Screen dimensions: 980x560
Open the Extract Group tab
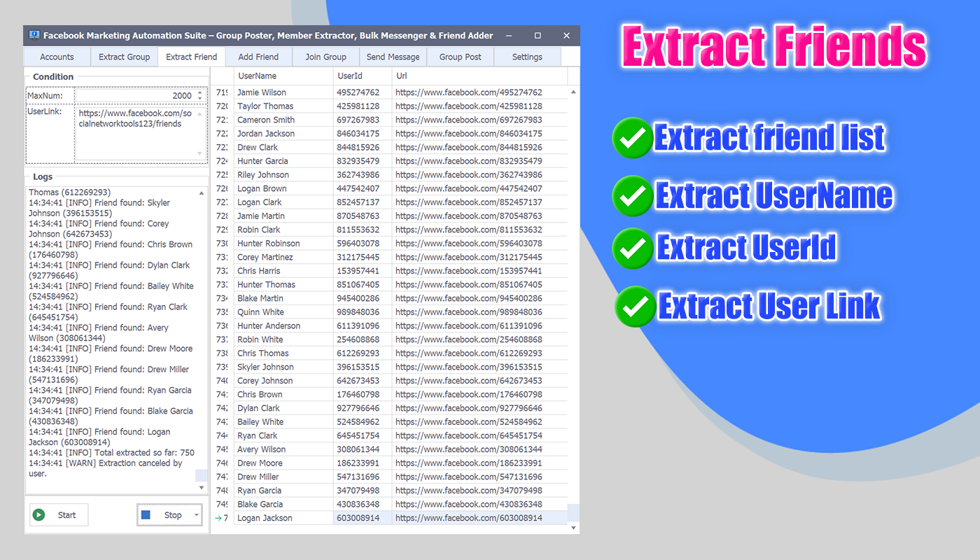[124, 57]
